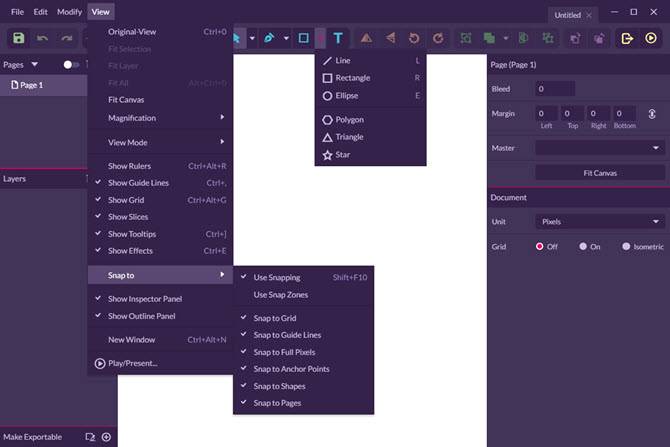Set the Grid option to On
This screenshot has height=447, width=670.
click(583, 247)
